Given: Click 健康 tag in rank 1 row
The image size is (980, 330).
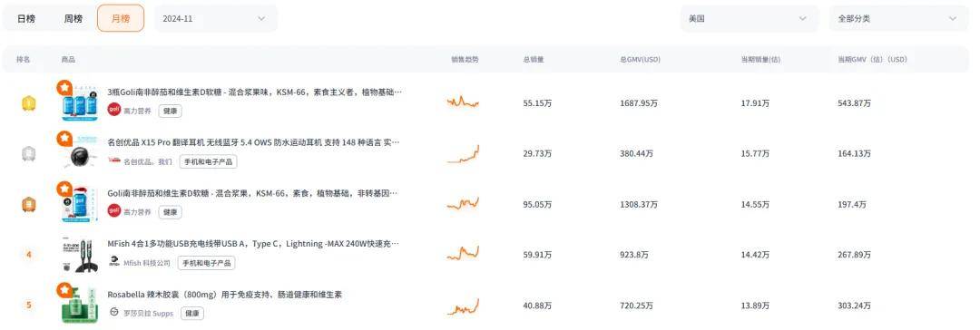Looking at the screenshot, I should pyautogui.click(x=170, y=111).
